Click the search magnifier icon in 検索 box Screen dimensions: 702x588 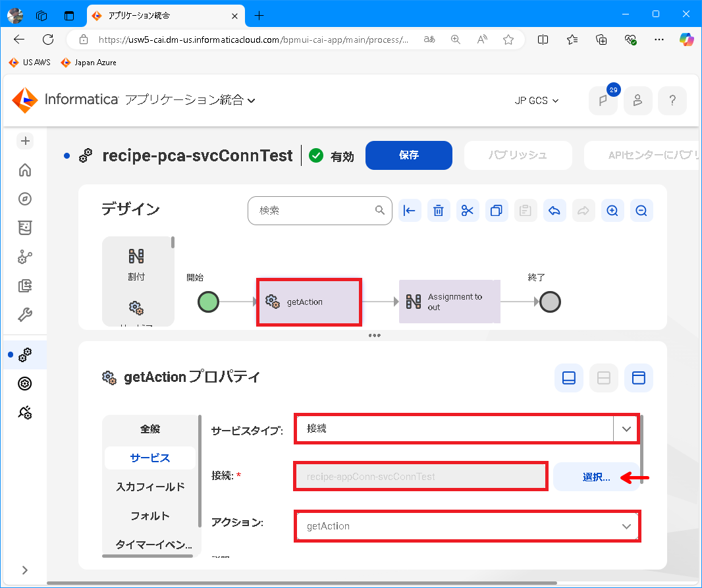pos(380,210)
